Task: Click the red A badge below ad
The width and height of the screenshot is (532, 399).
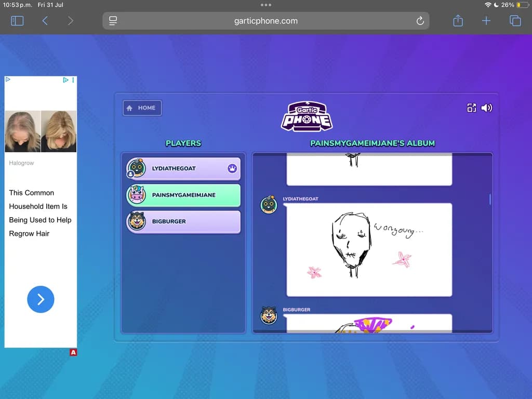Action: 73,352
